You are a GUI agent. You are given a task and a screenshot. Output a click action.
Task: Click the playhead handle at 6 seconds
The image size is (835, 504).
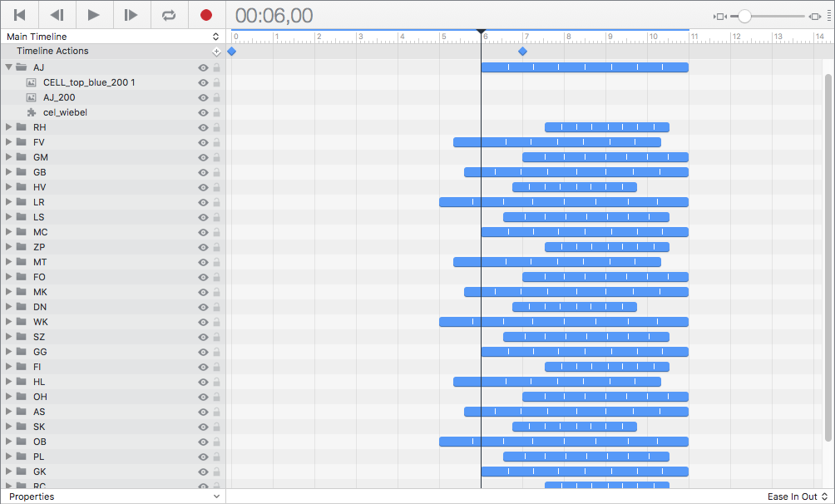tap(481, 32)
